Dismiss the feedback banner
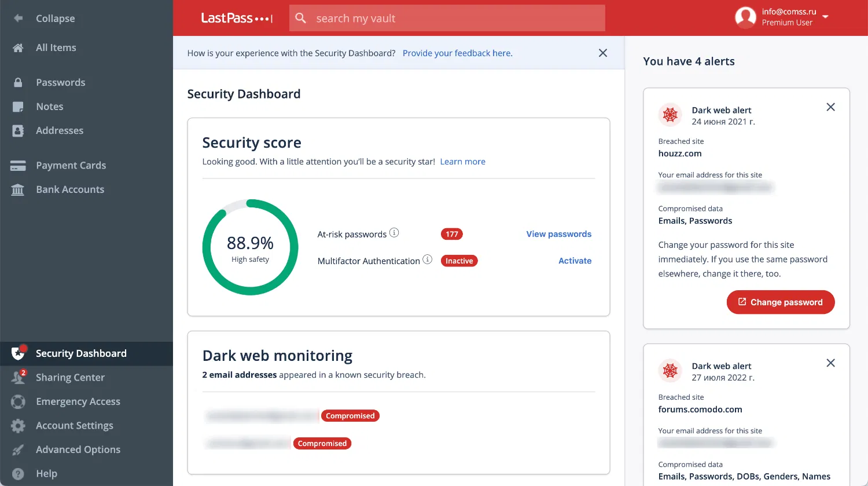Viewport: 868px width, 486px height. click(x=603, y=53)
